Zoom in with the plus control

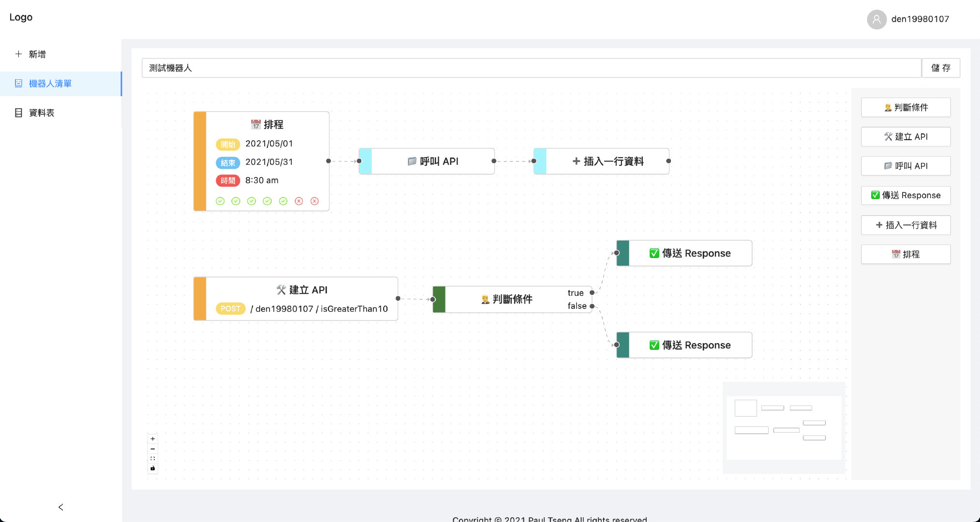click(x=152, y=439)
